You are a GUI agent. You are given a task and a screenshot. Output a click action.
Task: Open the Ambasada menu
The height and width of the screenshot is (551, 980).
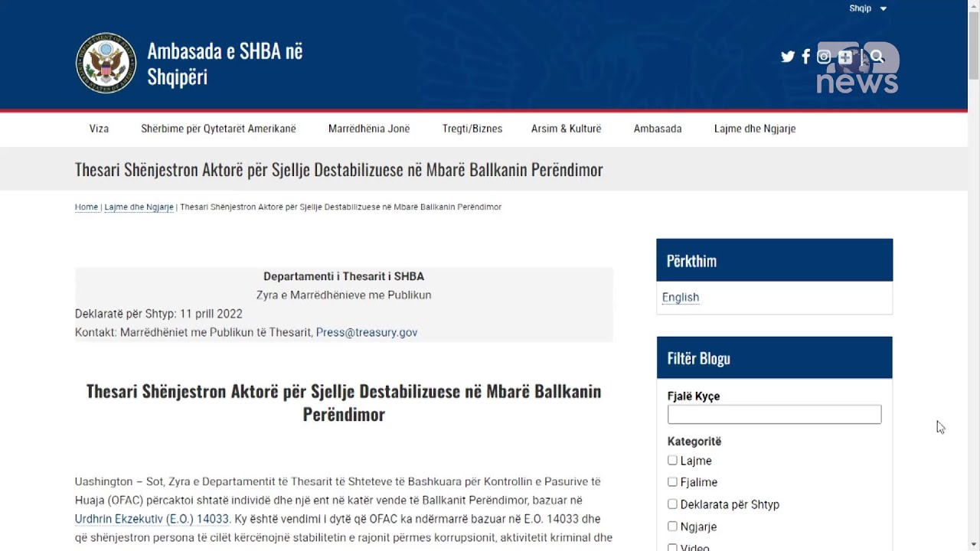(658, 129)
